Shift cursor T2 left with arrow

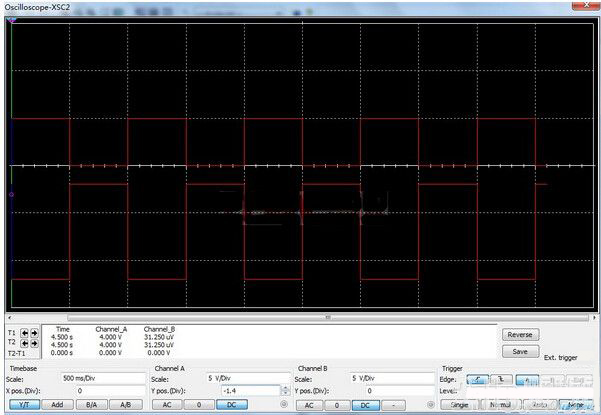(x=25, y=345)
